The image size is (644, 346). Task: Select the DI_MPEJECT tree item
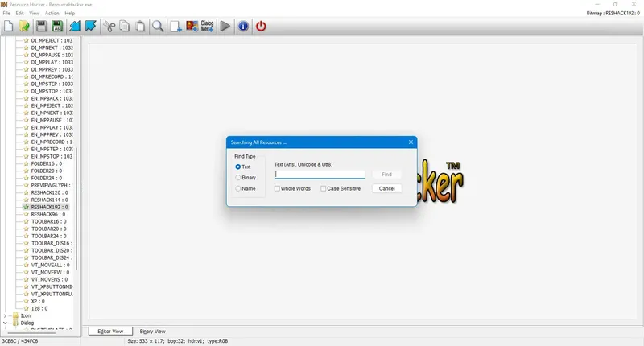tap(52, 40)
